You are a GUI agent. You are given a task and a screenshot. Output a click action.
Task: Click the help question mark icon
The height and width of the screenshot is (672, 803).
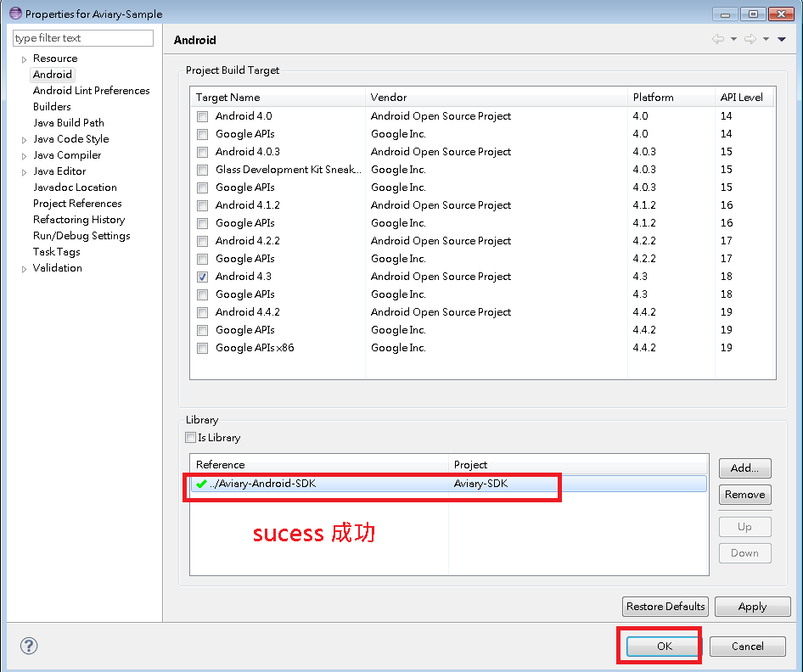point(29,646)
